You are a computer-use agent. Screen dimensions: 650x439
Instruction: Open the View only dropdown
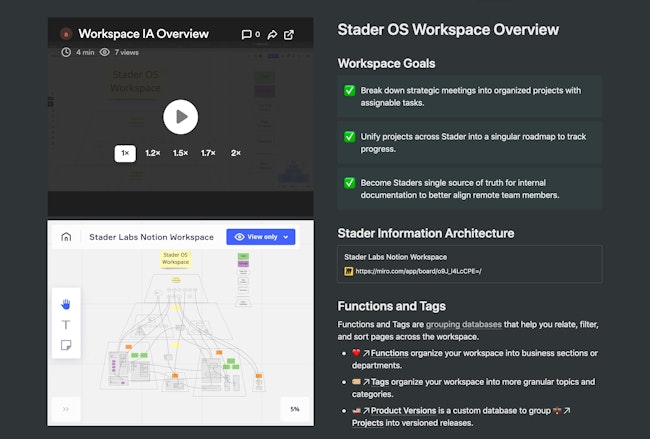[261, 237]
